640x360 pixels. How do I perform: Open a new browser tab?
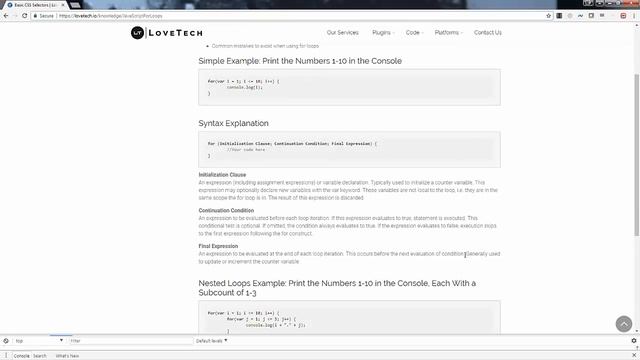click(x=75, y=5)
